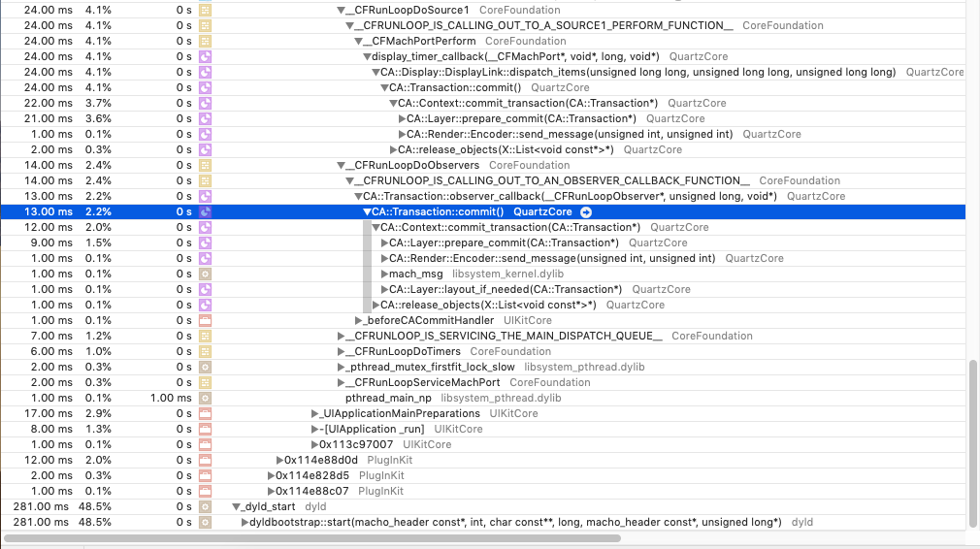
Task: Click the icon in the CA::Layer::layout_if_needed row
Action: coord(205,290)
